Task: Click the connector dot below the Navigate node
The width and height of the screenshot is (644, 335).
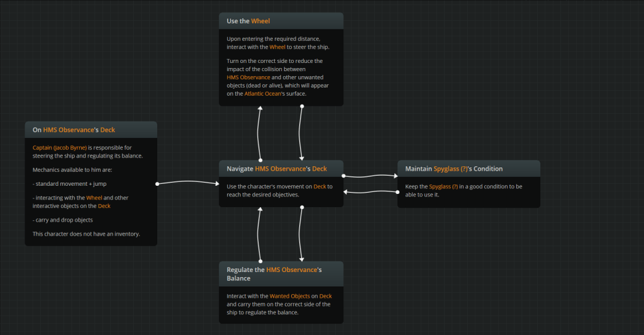Action: (x=302, y=207)
